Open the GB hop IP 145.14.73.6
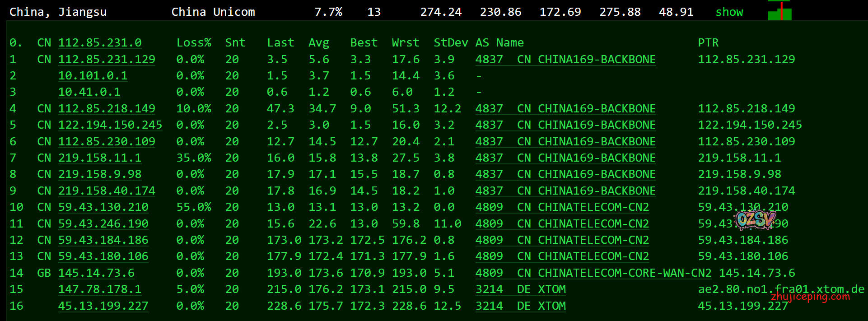 pos(96,273)
